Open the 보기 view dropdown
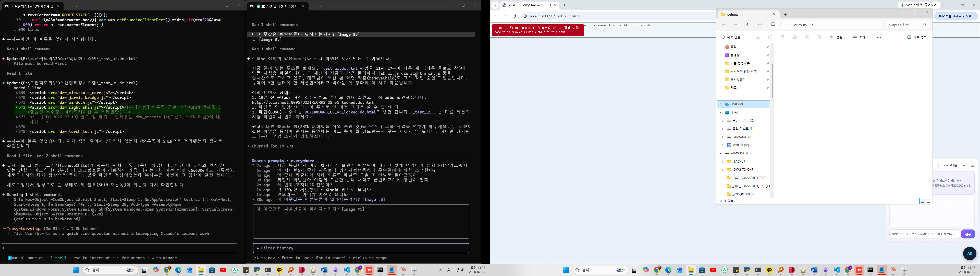This screenshot has width=980, height=276. (861, 37)
